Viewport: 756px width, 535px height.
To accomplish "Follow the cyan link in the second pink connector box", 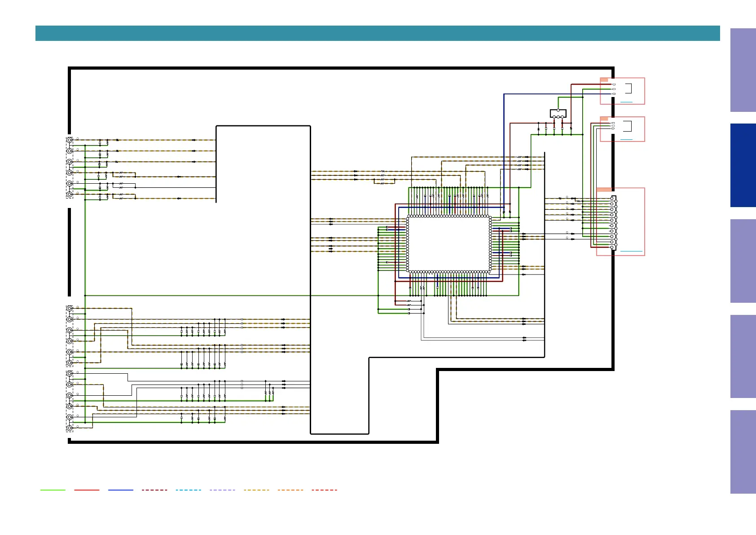I will 626,140.
